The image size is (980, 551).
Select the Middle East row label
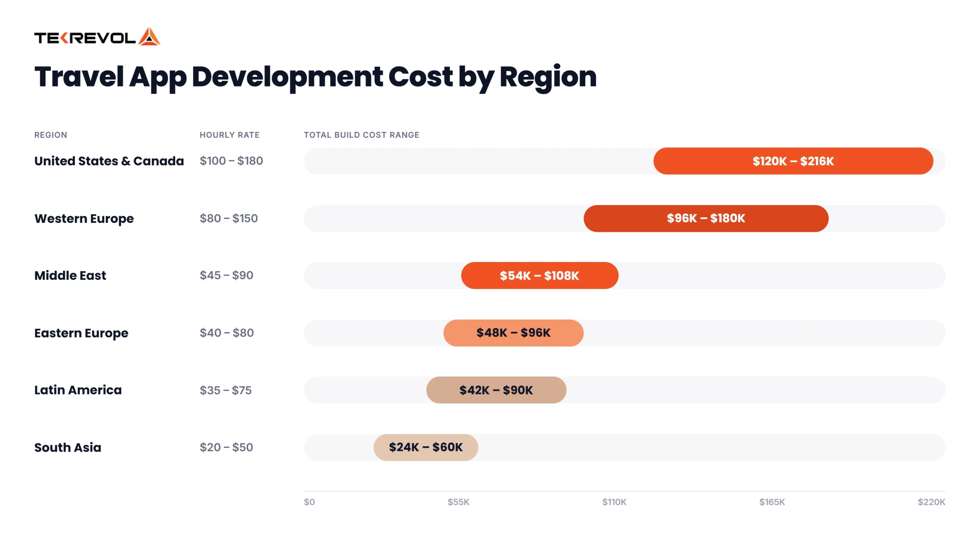click(x=70, y=275)
